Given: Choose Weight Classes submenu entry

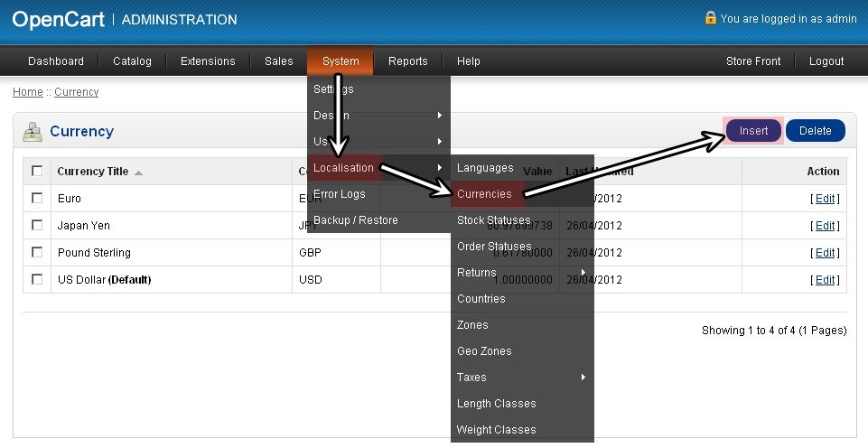Looking at the screenshot, I should 522,429.
